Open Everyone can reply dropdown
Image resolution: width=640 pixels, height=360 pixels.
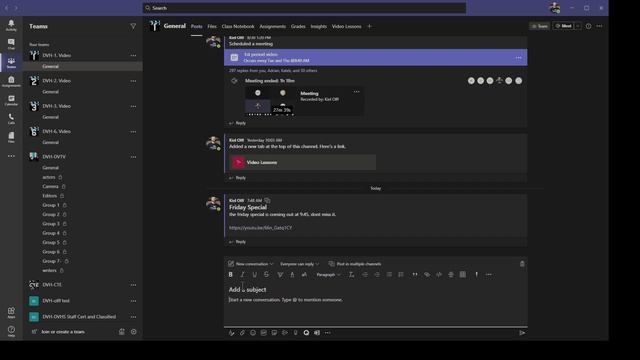(x=299, y=264)
